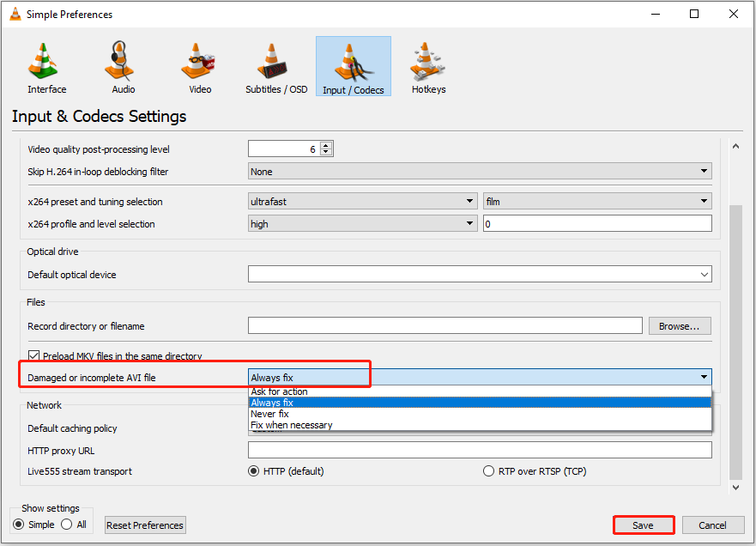Open the x264 preset ultrafast dropdown
Screen dimensions: 756x546
(363, 201)
